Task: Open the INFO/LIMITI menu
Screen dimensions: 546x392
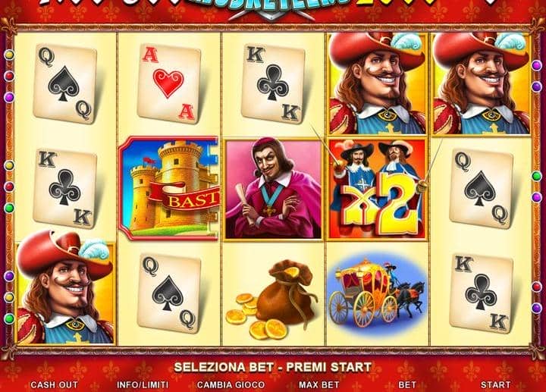Action: 143,384
